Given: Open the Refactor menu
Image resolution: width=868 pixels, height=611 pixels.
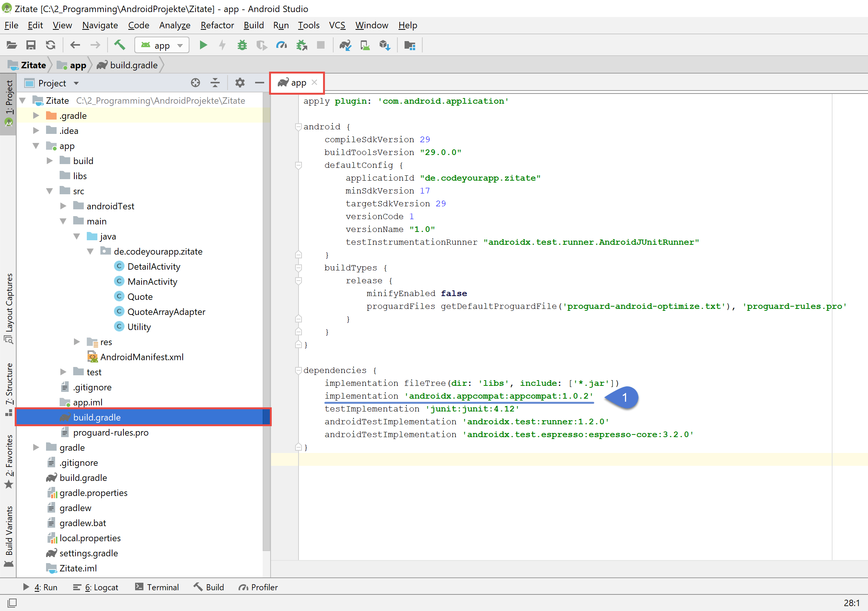Looking at the screenshot, I should pos(217,25).
